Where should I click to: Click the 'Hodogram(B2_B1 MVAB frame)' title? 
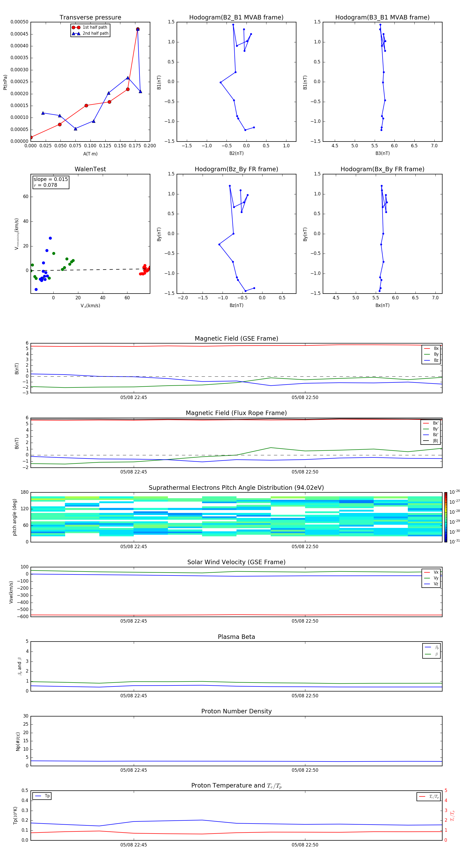pos(236,18)
